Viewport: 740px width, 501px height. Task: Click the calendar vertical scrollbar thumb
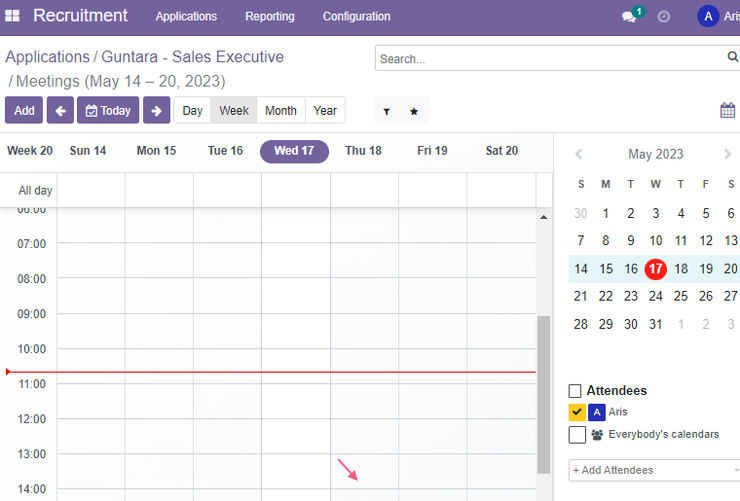tap(544, 395)
